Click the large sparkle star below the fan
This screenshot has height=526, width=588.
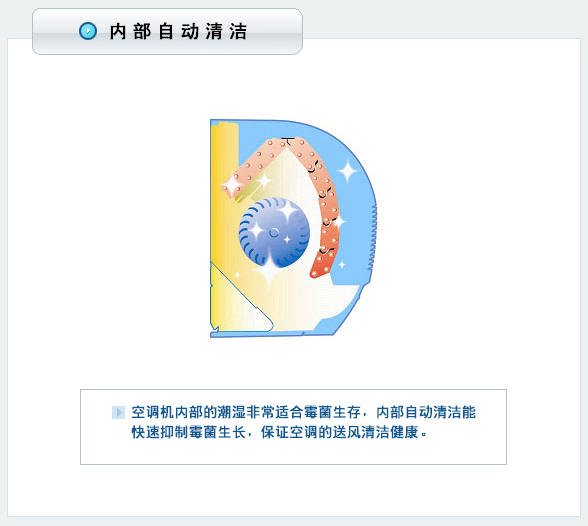269,270
